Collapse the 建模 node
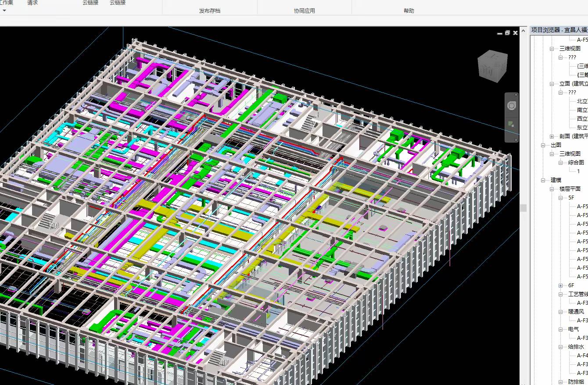The width and height of the screenshot is (588, 385). tap(543, 180)
